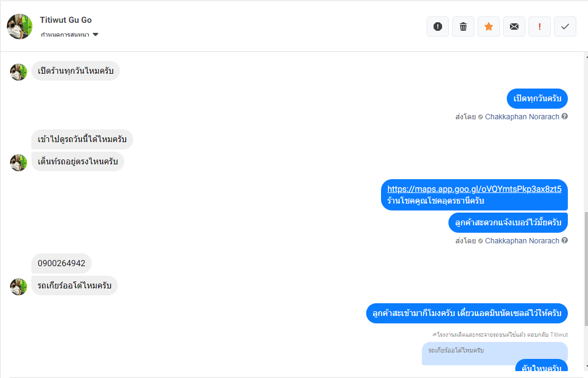This screenshot has width=588, height=378.
Task: Click the Titiwut Gu Go contact name
Action: [x=66, y=20]
